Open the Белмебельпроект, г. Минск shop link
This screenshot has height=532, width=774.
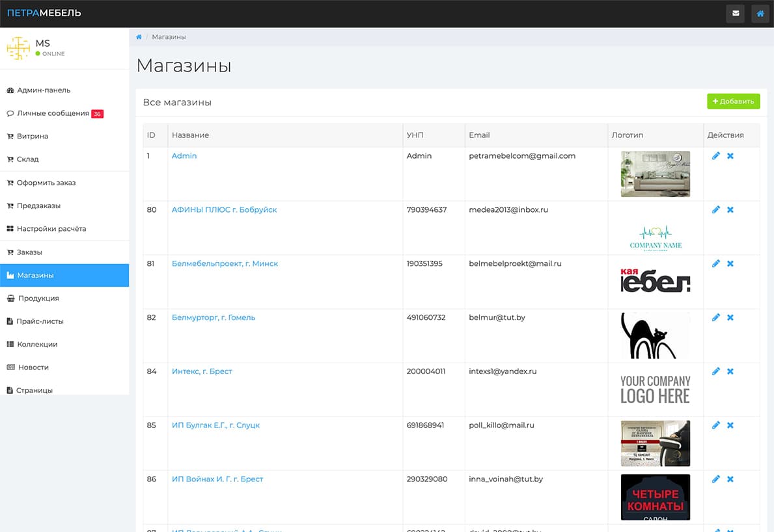[224, 263]
